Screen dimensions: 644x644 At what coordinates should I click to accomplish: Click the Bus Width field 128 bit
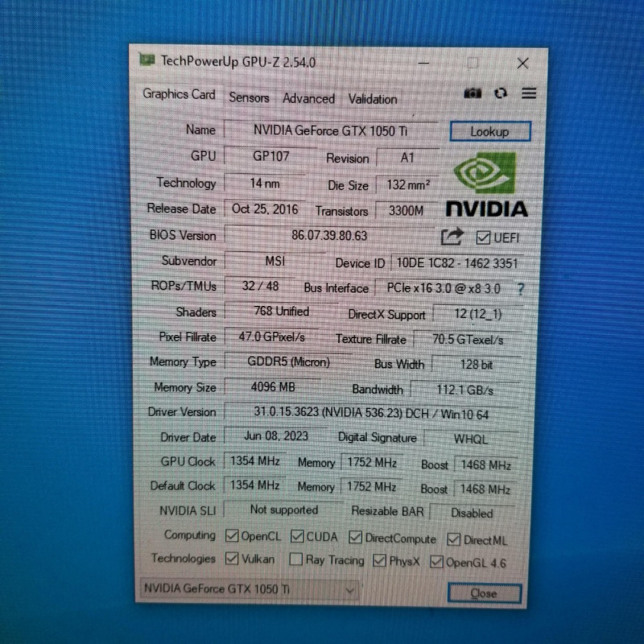click(476, 365)
